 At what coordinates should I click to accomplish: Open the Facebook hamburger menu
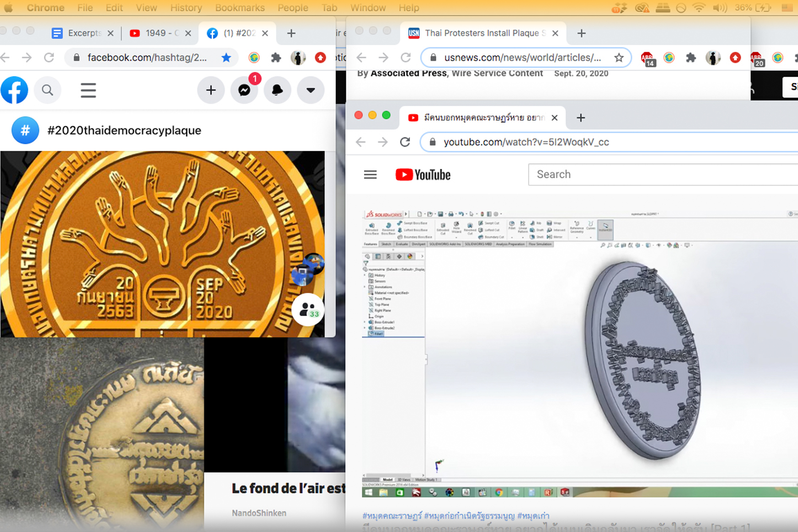[x=88, y=90]
